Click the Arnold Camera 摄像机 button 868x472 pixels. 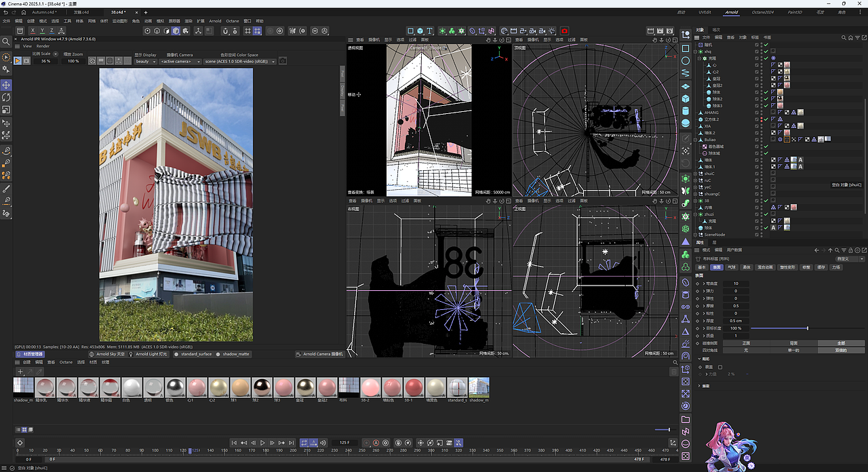coord(321,354)
